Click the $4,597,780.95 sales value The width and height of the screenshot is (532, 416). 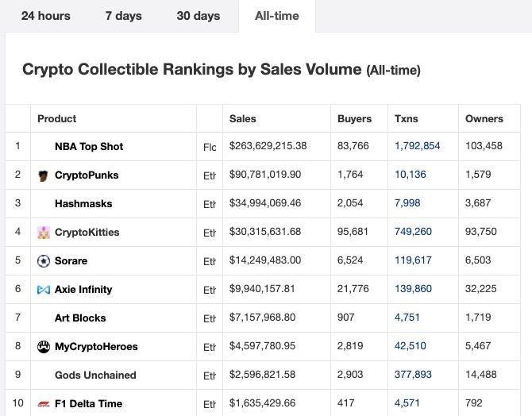(x=262, y=346)
